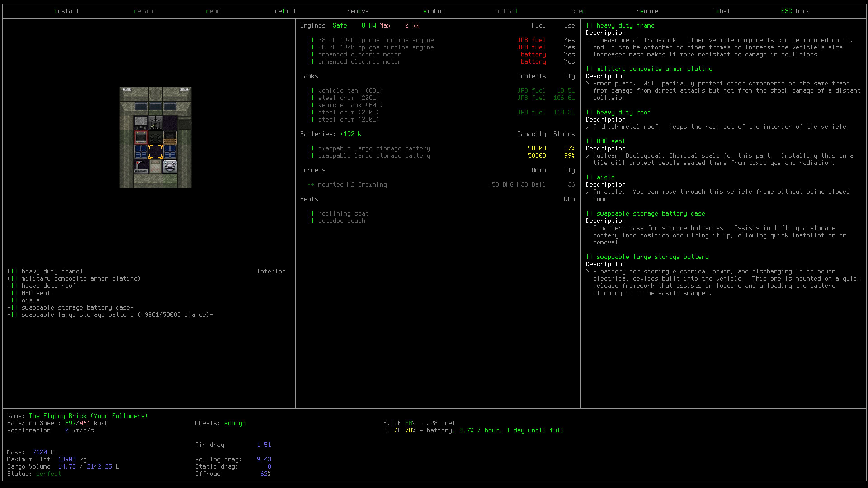868x488 pixels.
Task: Select the mounted turret tile on vehicle
Action: pos(155,123)
